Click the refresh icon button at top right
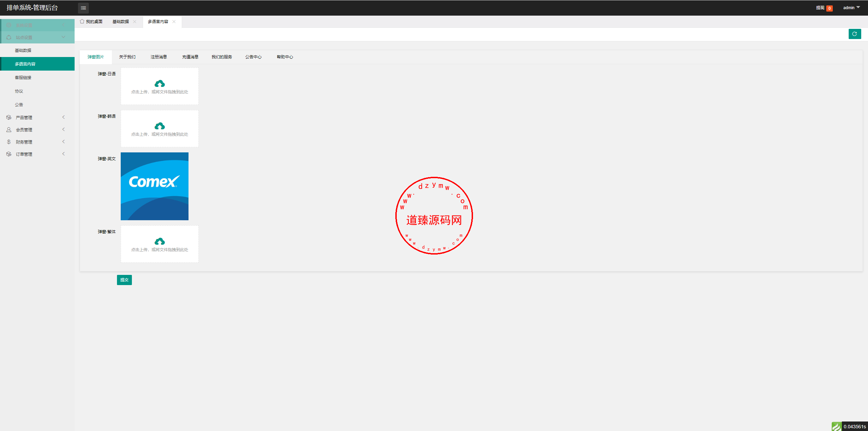This screenshot has height=431, width=868. [855, 34]
